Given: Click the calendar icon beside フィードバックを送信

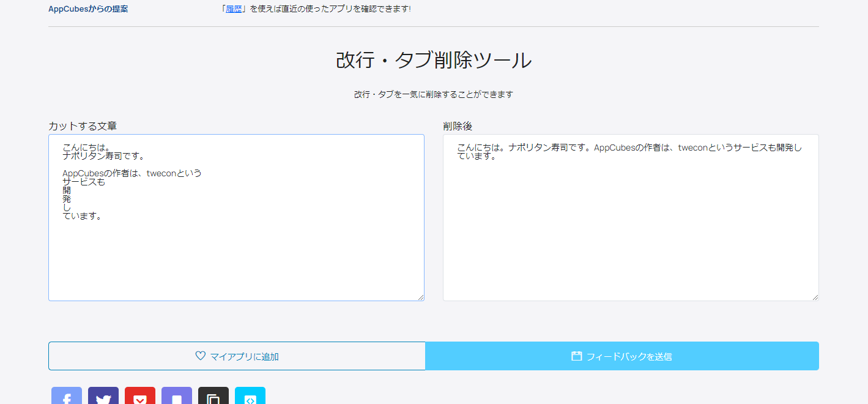Looking at the screenshot, I should click(576, 356).
